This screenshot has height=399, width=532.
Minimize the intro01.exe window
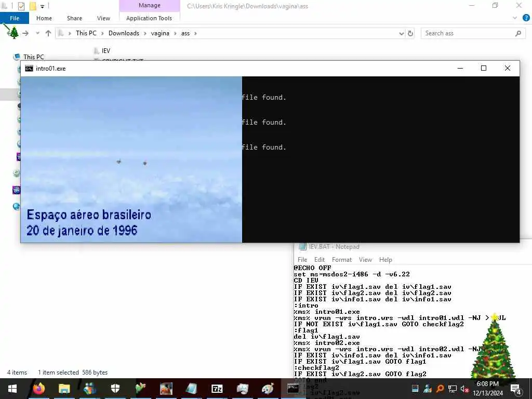point(460,68)
